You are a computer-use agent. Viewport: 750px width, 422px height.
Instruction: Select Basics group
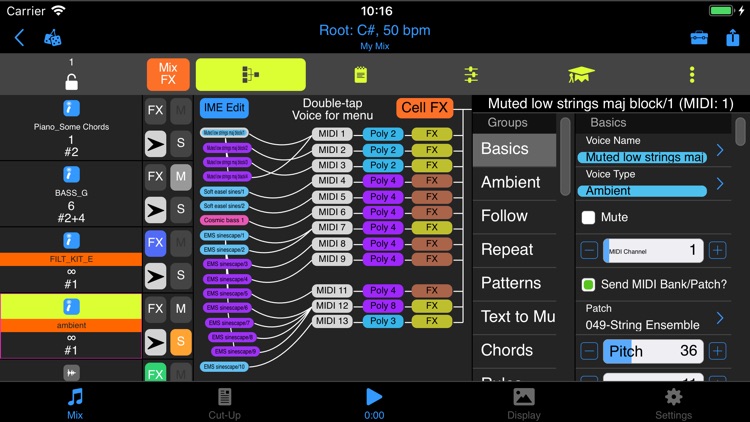515,149
